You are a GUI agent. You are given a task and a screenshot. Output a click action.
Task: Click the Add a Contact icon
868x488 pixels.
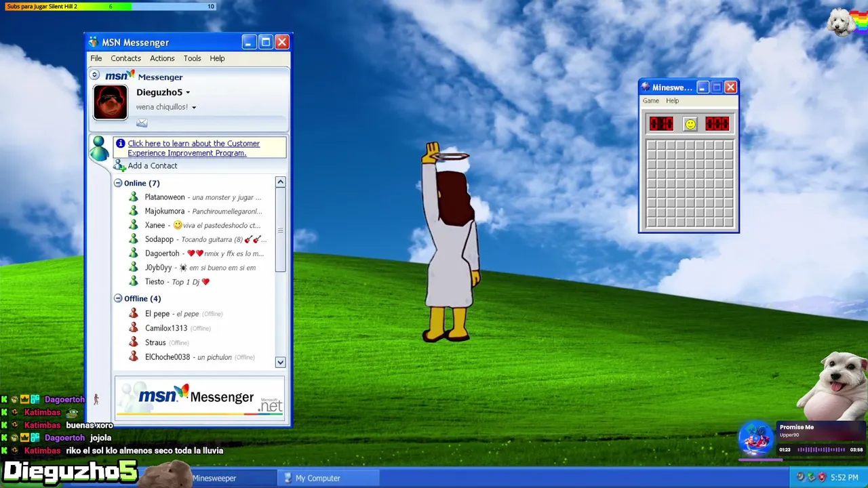coord(119,166)
